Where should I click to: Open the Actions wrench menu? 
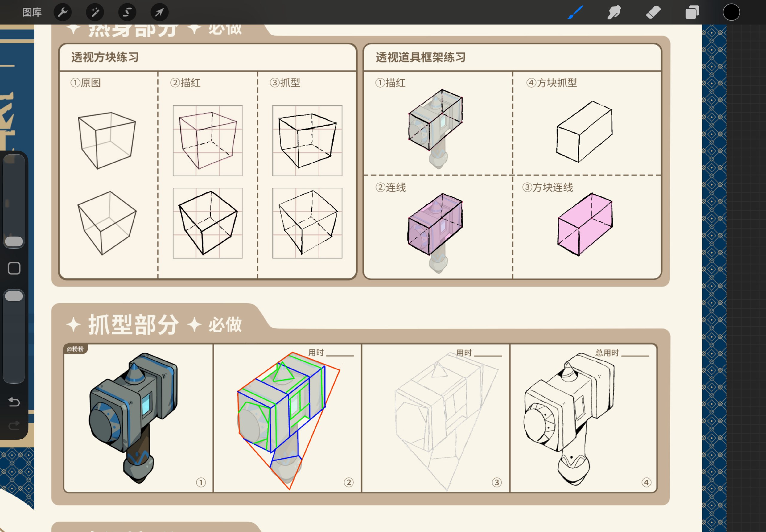(63, 12)
